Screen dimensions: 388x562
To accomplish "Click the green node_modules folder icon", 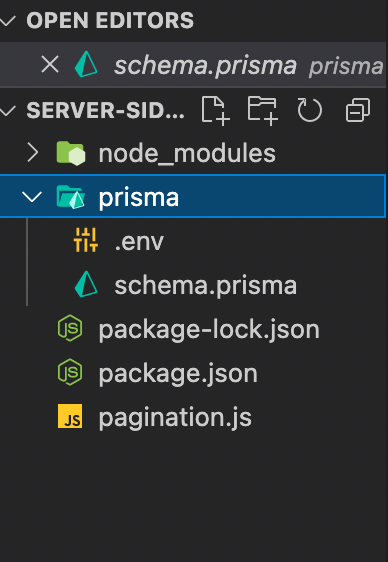I will [71, 153].
